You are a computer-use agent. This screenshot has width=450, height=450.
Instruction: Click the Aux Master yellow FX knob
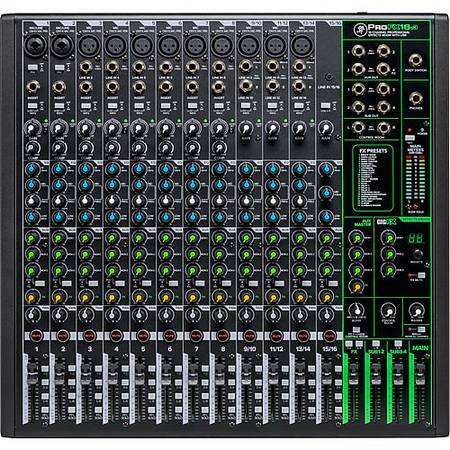coord(356,287)
